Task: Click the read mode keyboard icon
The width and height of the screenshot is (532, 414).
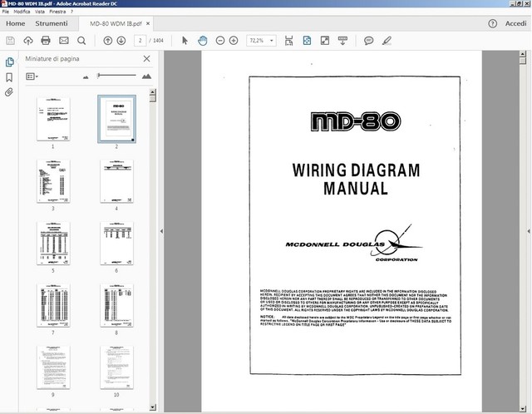Action: pos(342,41)
